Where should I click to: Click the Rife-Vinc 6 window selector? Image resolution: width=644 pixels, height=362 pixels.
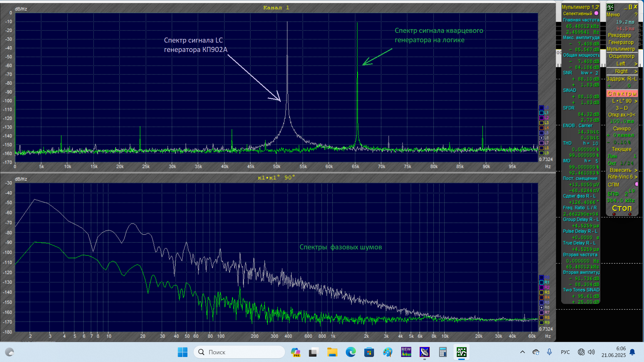(x=622, y=177)
